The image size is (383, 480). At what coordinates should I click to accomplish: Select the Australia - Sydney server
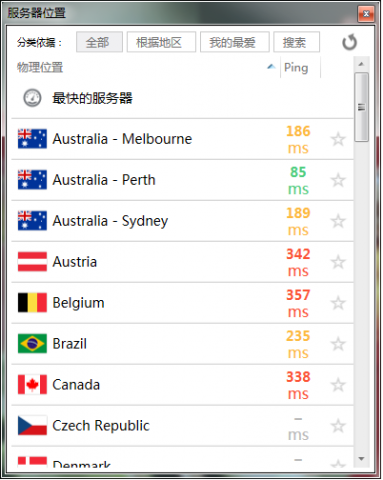pos(182,221)
